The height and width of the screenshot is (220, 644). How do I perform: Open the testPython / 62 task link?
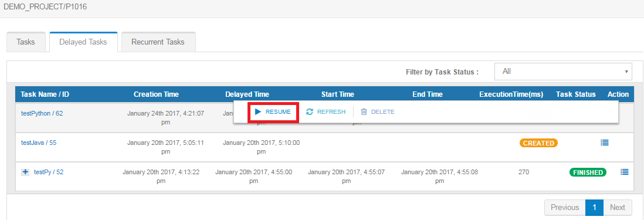(42, 113)
